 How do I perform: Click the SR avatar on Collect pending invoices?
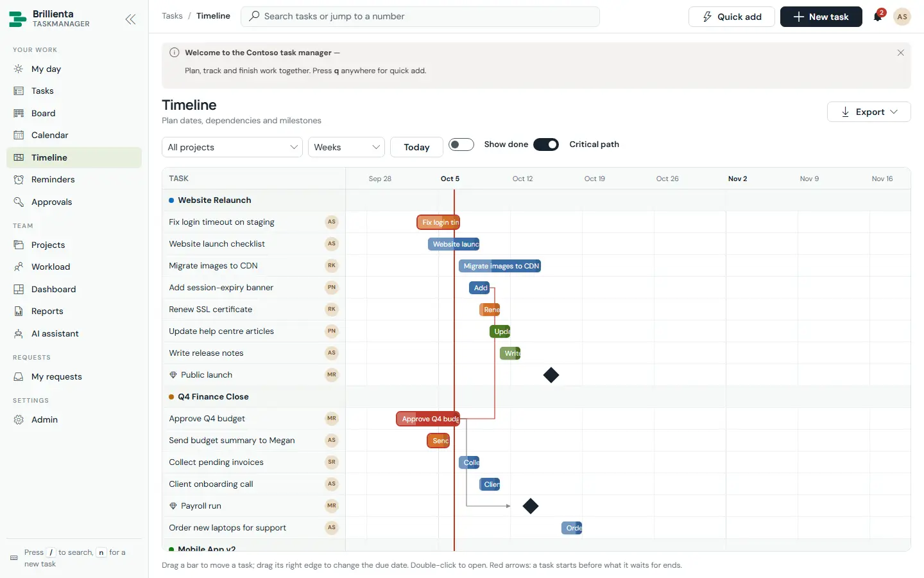pyautogui.click(x=332, y=462)
